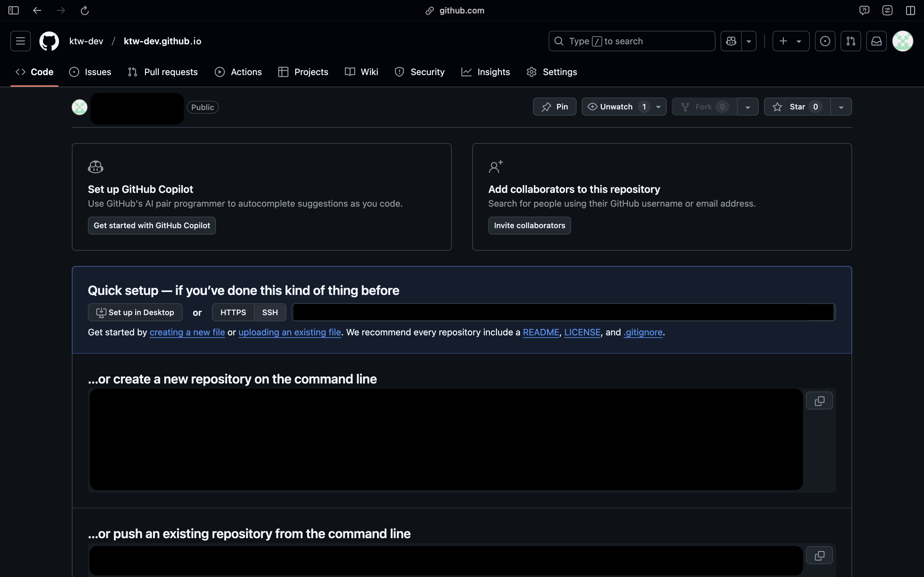Expand the Unwatch notification dropdown arrow

click(x=658, y=107)
